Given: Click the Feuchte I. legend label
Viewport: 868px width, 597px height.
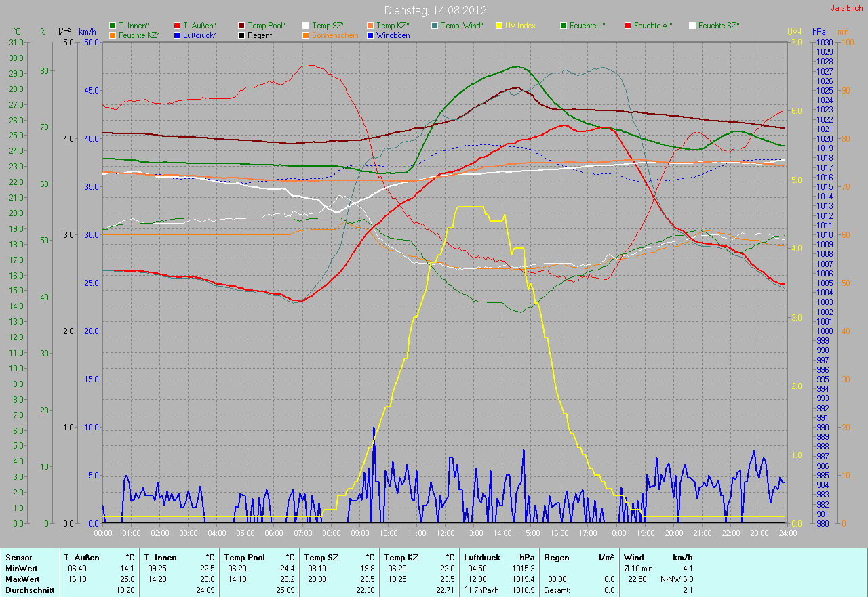Looking at the screenshot, I should [587, 26].
